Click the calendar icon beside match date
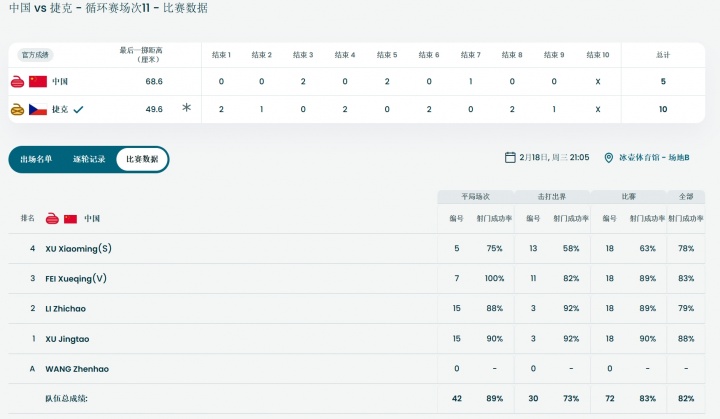 511,157
